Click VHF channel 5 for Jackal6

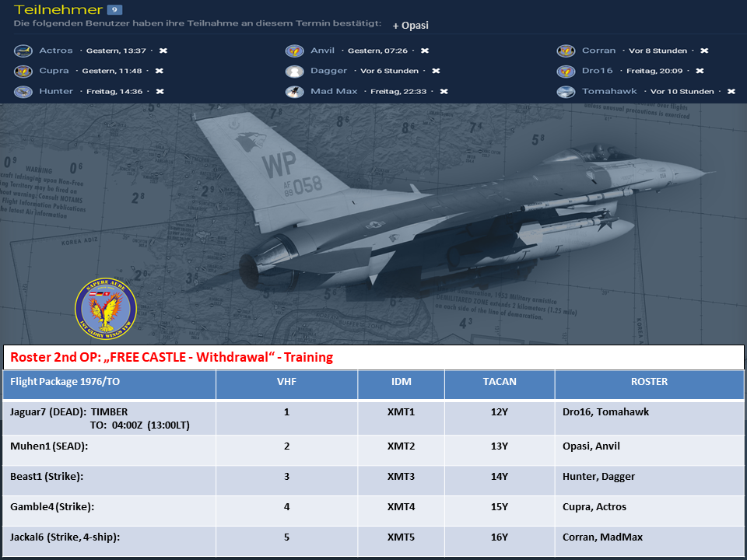pos(287,537)
